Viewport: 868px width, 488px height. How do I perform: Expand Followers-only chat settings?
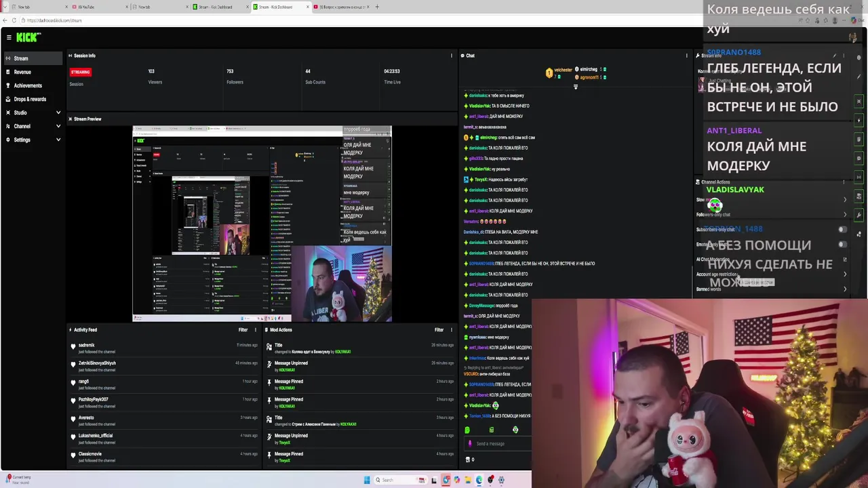coord(845,214)
